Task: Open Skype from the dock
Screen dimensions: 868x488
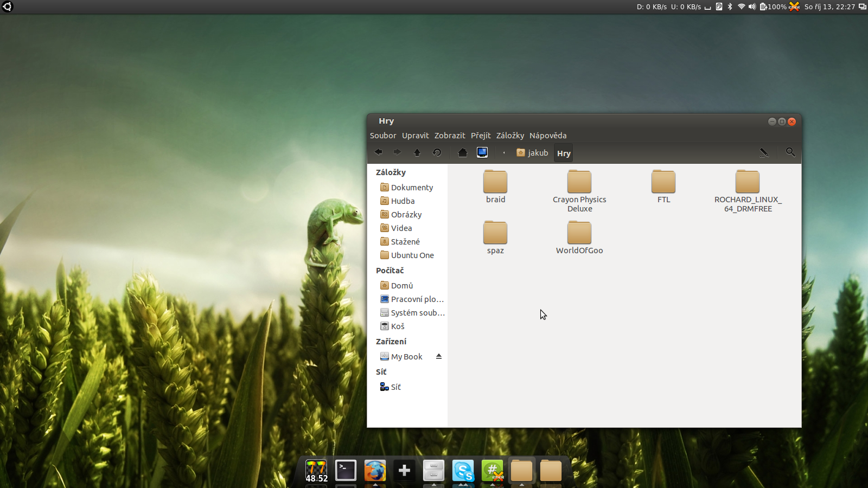Action: pyautogui.click(x=463, y=471)
